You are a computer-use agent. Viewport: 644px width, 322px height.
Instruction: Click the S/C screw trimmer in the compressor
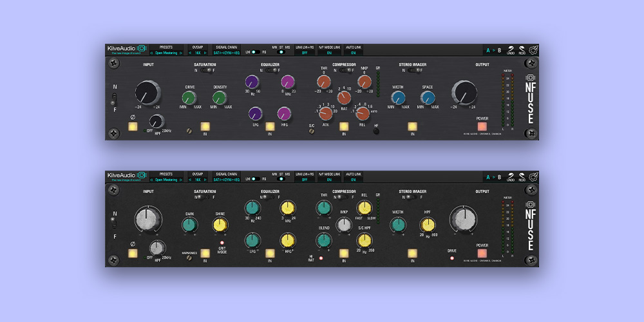[312, 131]
